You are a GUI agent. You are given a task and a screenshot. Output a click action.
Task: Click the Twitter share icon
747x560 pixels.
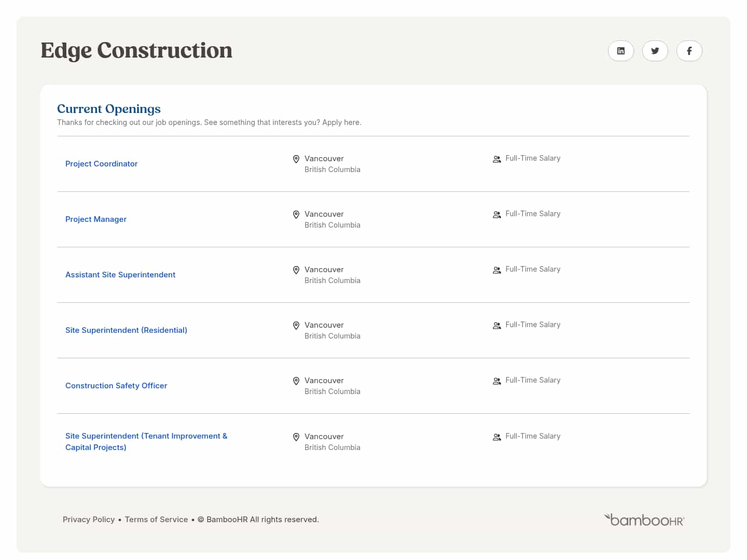[655, 51]
